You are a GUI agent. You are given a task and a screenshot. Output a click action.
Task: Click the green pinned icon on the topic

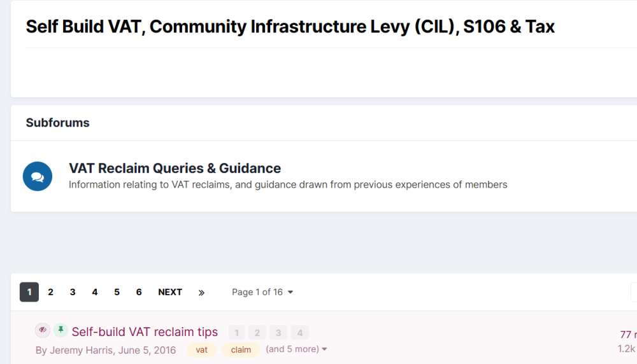(x=61, y=330)
